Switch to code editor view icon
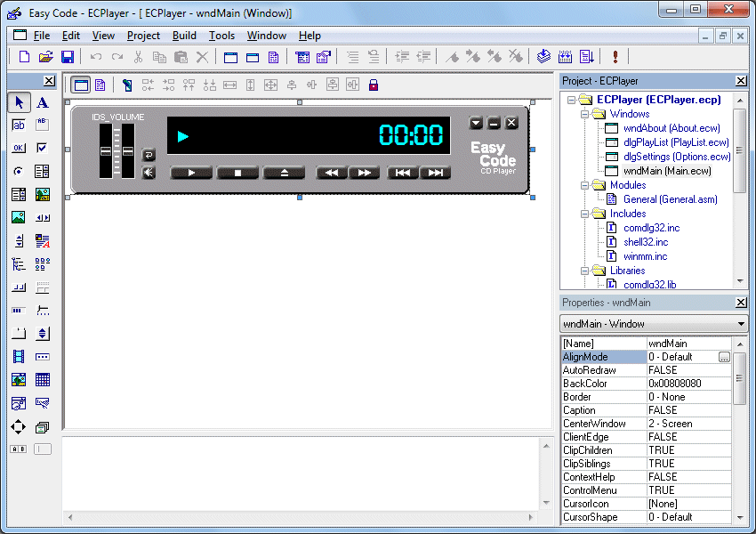The image size is (756, 534). [x=101, y=85]
